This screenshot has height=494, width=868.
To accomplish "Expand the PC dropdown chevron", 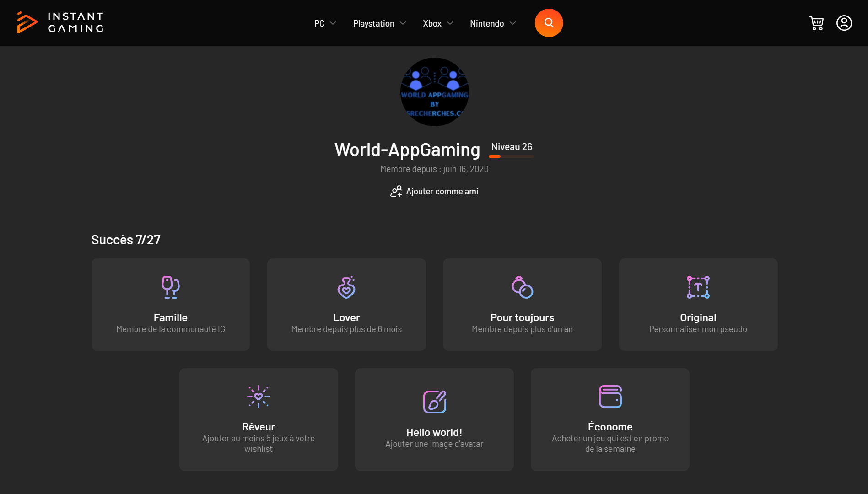I will (333, 23).
